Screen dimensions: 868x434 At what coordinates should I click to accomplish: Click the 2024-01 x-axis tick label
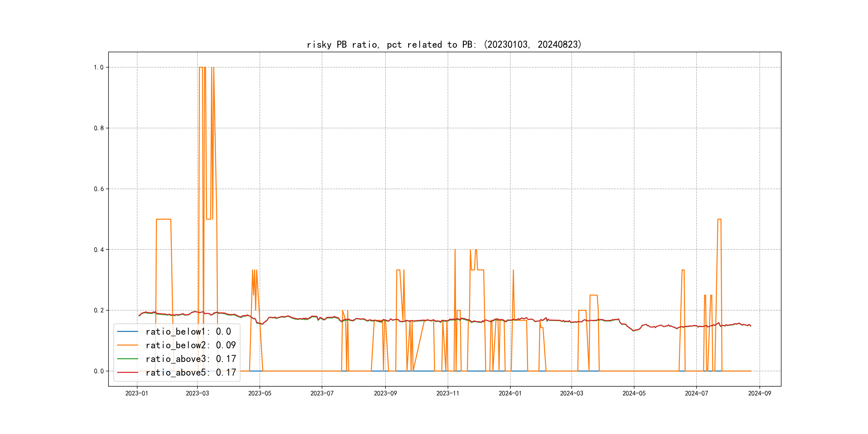tap(510, 394)
